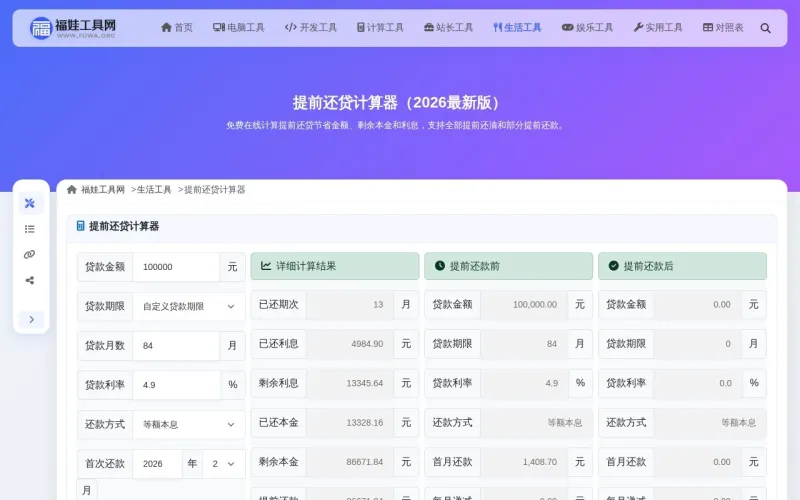The height and width of the screenshot is (500, 800).
Task: Click the sidebar share icon
Action: (x=30, y=280)
